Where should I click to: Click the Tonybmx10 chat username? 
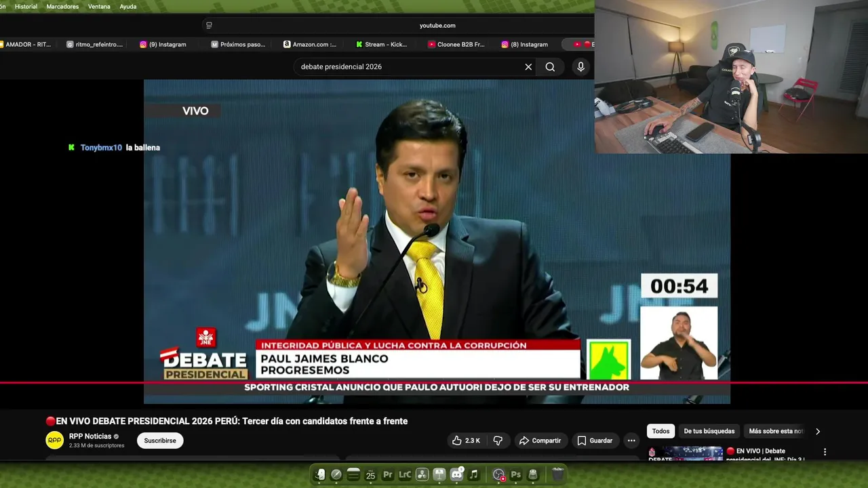pyautogui.click(x=101, y=148)
